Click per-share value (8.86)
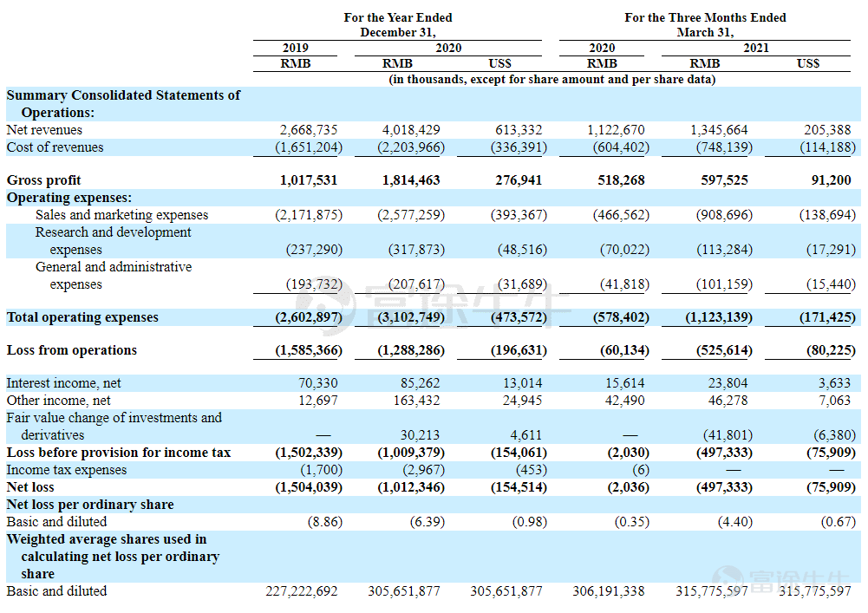This screenshot has height=613, width=868. pyautogui.click(x=325, y=522)
